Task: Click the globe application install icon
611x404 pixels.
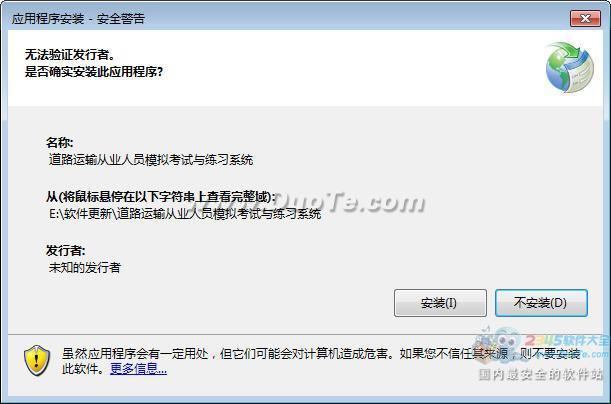Action: (x=570, y=67)
